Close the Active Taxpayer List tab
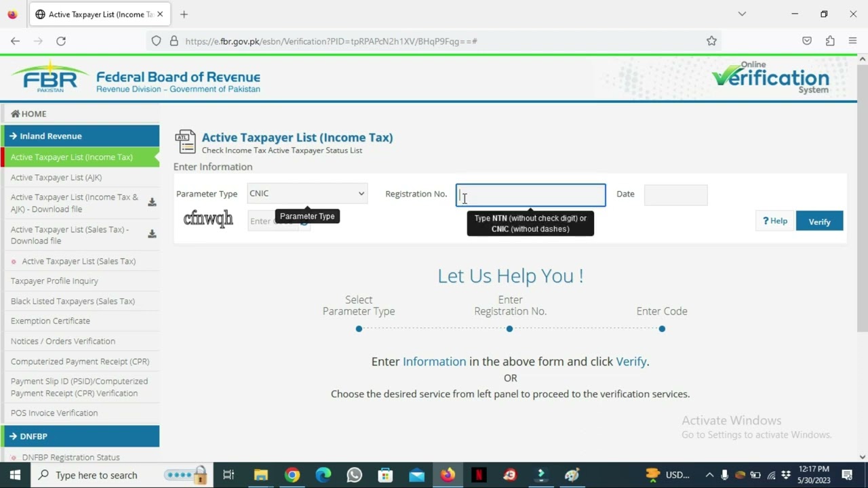 tap(160, 14)
